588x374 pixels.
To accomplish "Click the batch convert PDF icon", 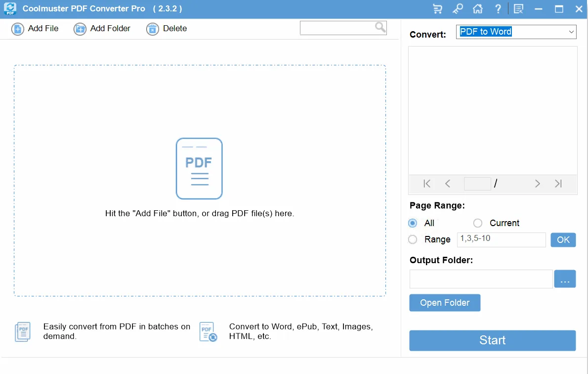I will [x=23, y=332].
